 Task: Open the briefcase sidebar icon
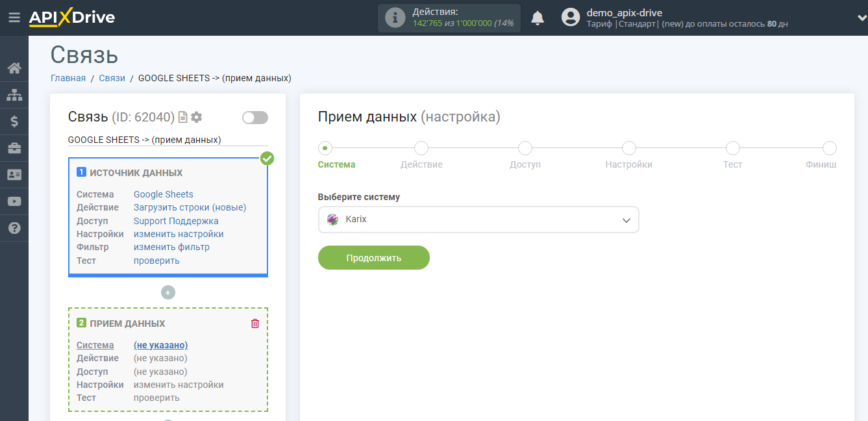(x=14, y=148)
